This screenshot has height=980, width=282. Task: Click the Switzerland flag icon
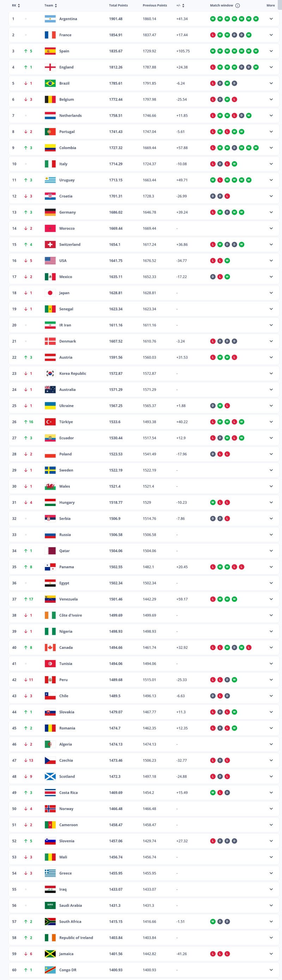click(x=50, y=245)
